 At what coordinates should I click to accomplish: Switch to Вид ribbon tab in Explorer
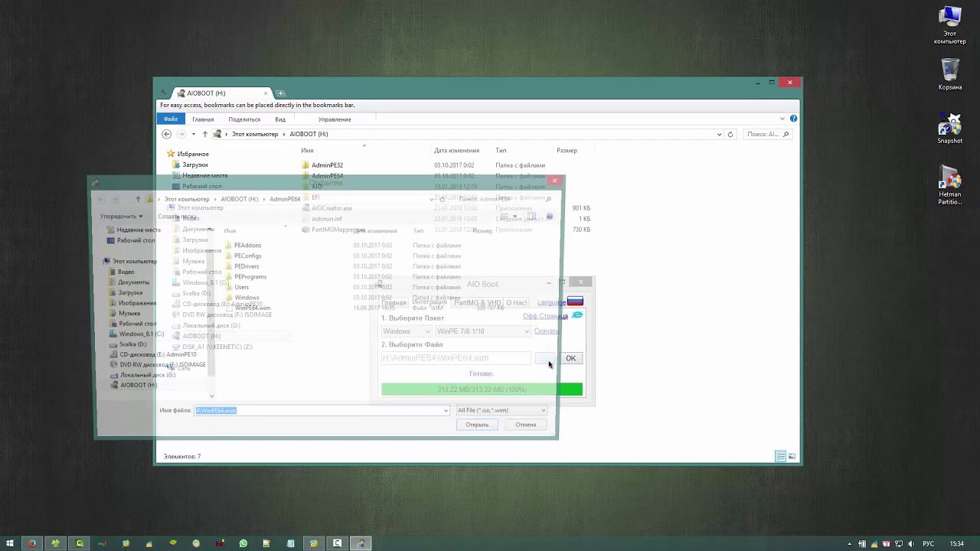point(280,119)
